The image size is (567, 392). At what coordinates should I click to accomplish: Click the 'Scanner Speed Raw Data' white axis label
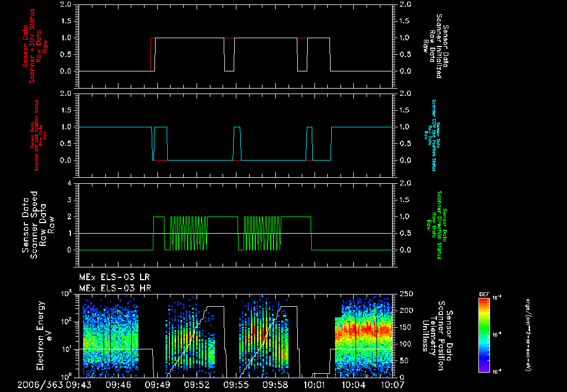coord(38,225)
